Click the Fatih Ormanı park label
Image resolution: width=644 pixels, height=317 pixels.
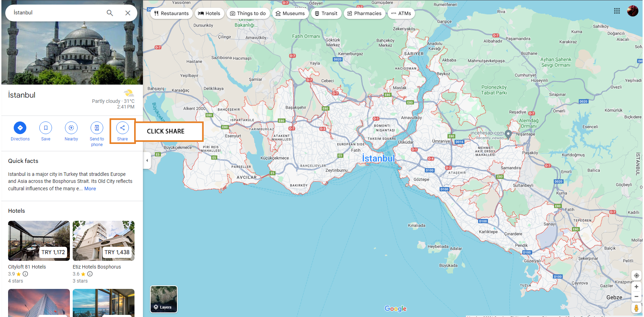pyautogui.click(x=306, y=36)
